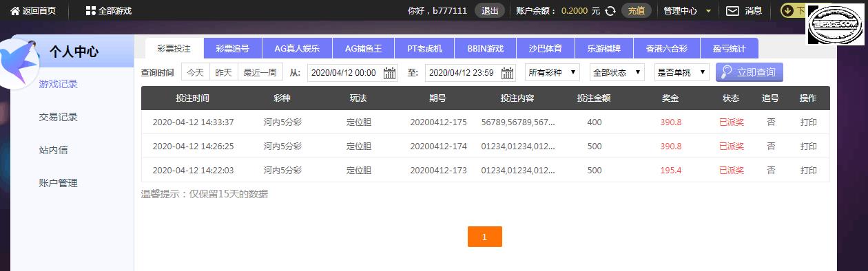Select the 最近一周 quick time filter
Image resolution: width=868 pixels, height=271 pixels.
[x=260, y=72]
